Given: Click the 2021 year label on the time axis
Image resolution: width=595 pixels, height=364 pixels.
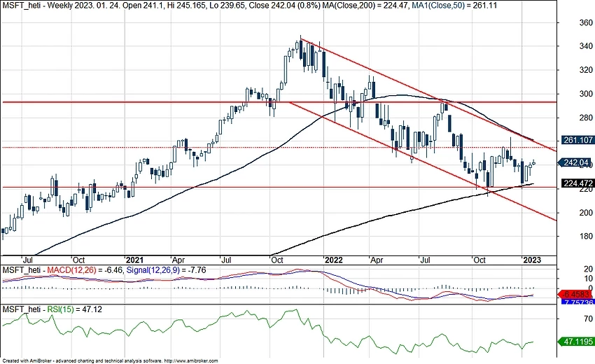Looking at the screenshot, I should click(x=134, y=260).
